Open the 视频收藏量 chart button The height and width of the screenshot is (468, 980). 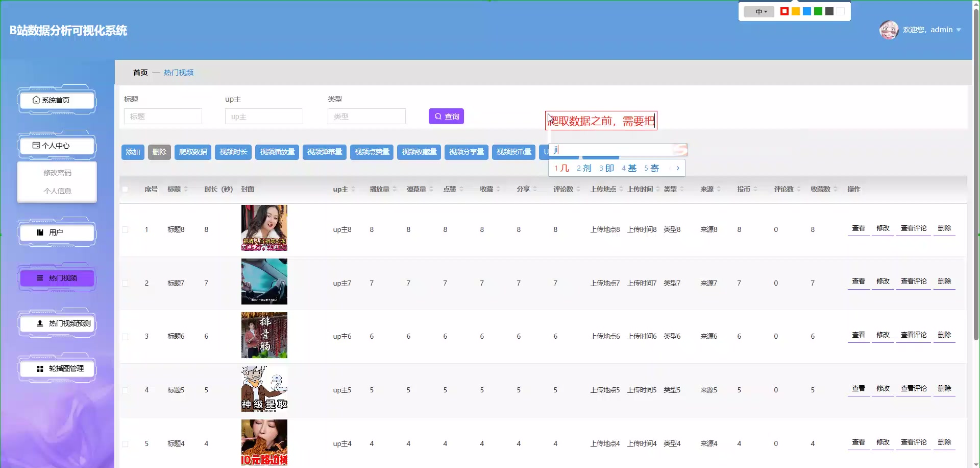tap(419, 152)
